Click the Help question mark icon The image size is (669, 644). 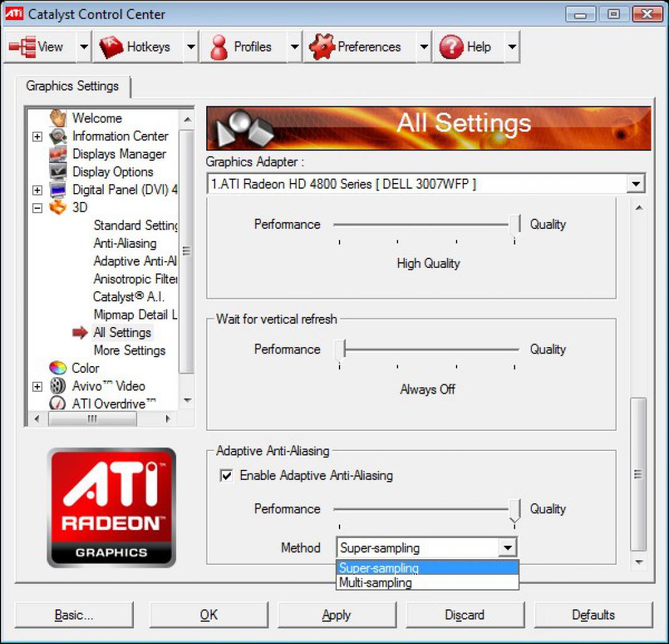click(x=451, y=47)
